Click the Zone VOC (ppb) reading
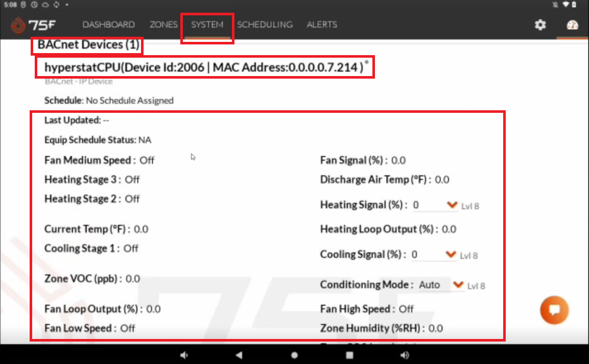Viewport: 589px width, 364px height. click(x=92, y=279)
